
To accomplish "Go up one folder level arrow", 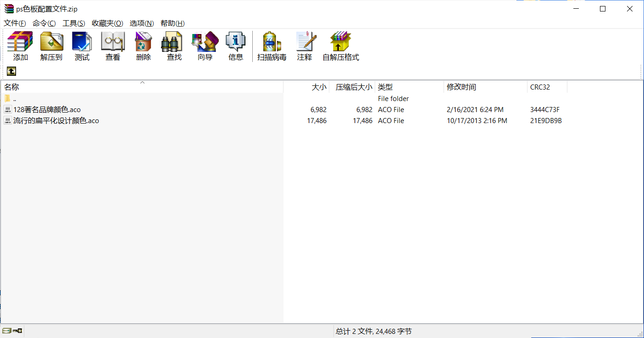I will coord(11,71).
